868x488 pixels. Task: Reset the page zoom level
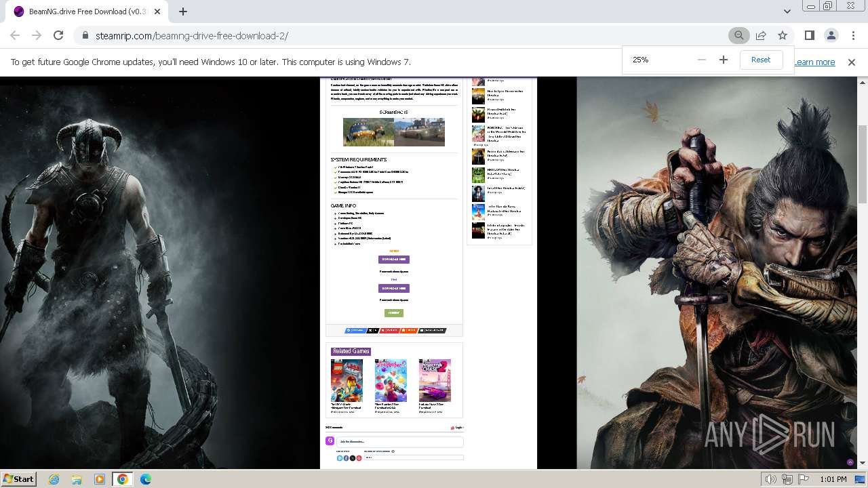pos(761,60)
